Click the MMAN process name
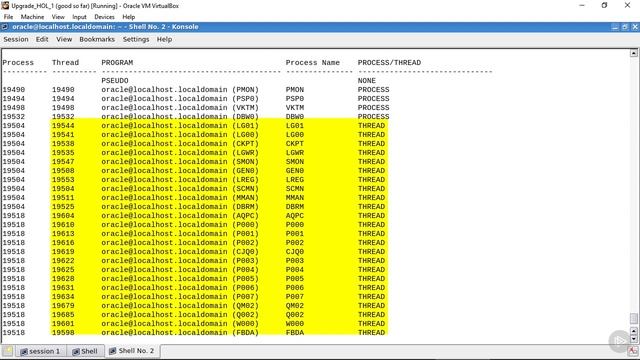 [295, 197]
